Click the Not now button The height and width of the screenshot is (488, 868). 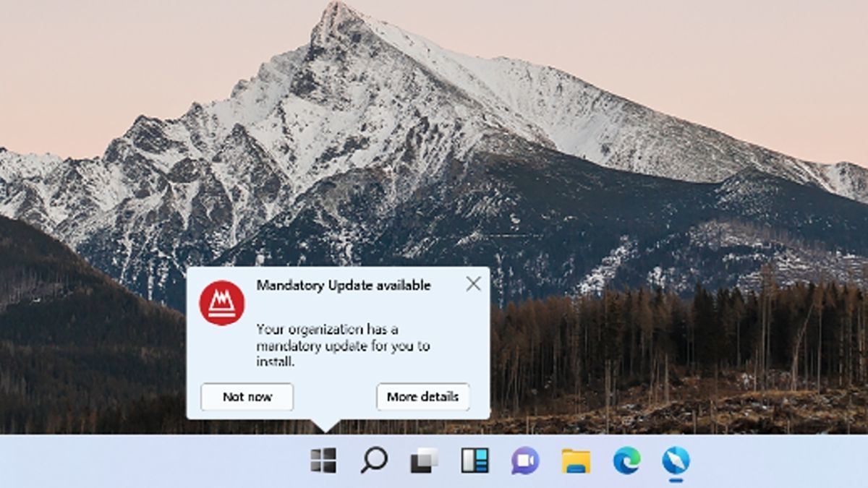coord(247,397)
